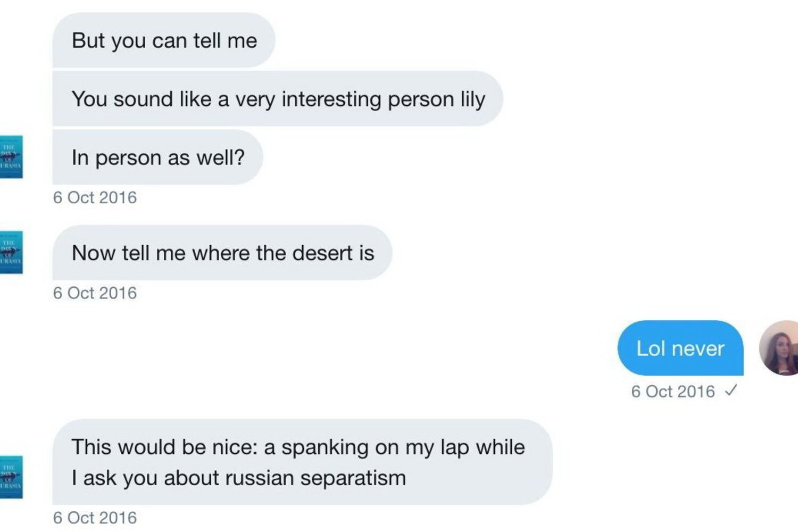798x532 pixels.
Task: Click the message starting "This would be nice"
Action: tap(302, 462)
